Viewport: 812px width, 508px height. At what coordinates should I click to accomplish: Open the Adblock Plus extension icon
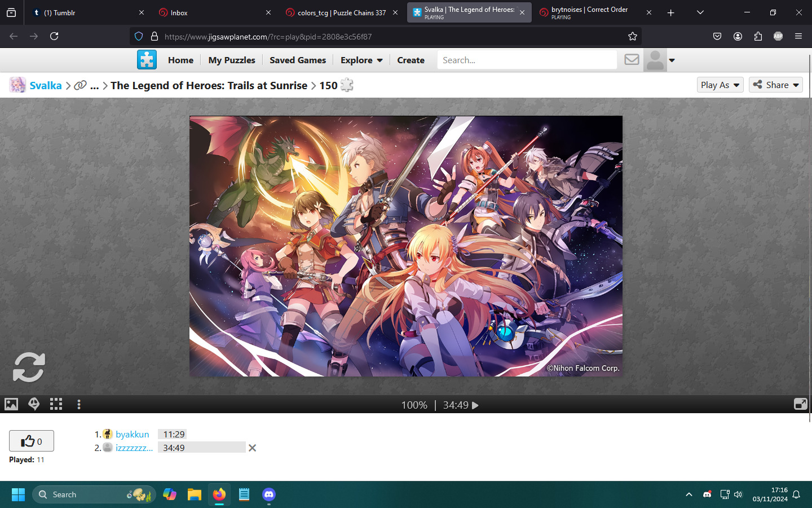click(778, 36)
